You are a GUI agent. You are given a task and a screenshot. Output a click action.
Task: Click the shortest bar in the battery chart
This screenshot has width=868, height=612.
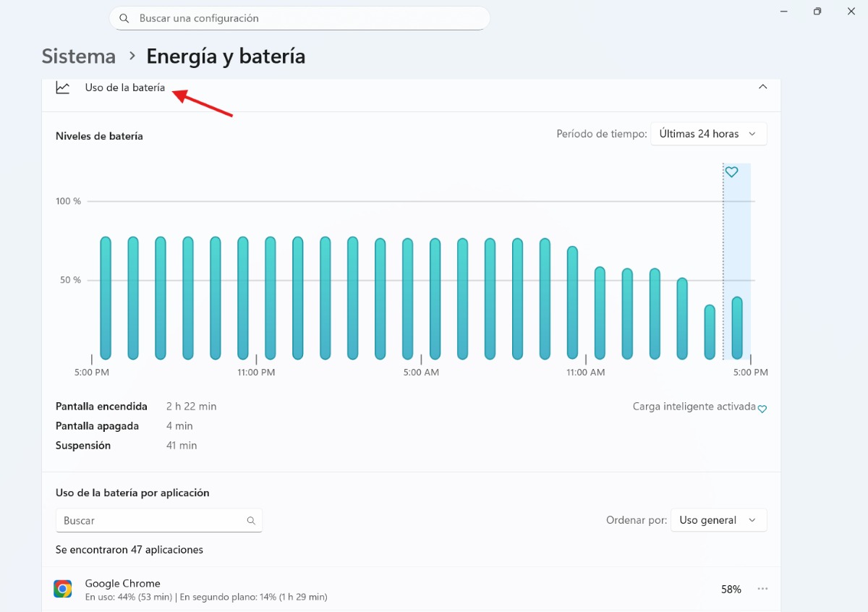click(710, 332)
